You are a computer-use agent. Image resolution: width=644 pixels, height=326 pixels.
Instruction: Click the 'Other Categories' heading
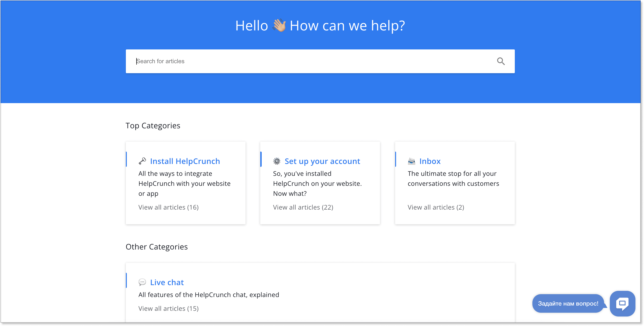click(156, 247)
